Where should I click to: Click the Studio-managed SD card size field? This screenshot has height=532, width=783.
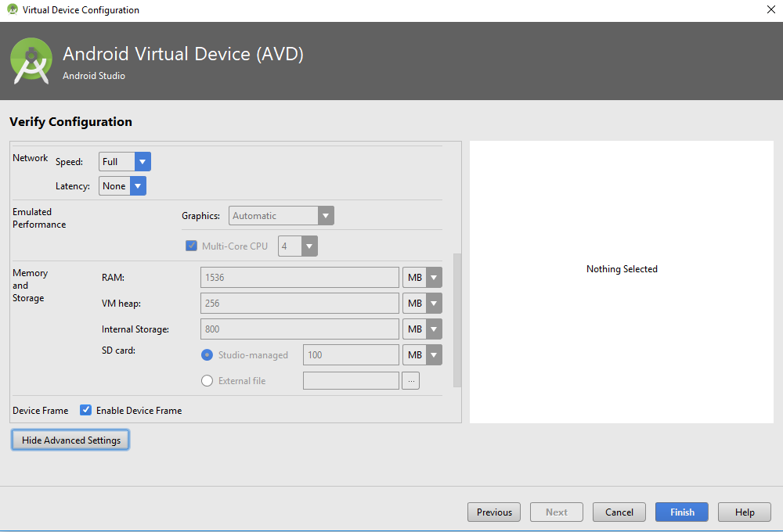[351, 355]
